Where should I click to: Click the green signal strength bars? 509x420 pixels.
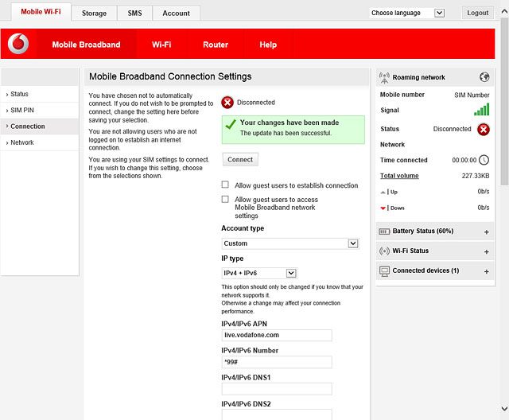(x=481, y=110)
